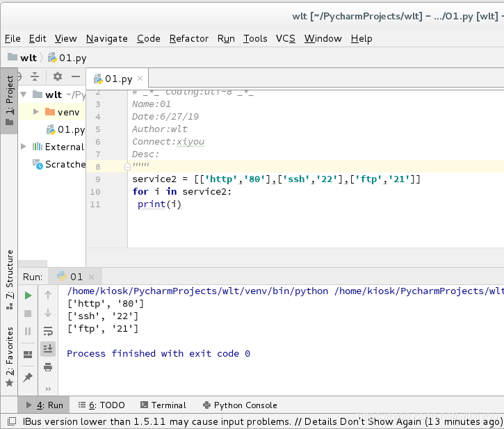The image size is (504, 429).
Task: Open the 6: TODO tool window
Action: click(x=101, y=405)
